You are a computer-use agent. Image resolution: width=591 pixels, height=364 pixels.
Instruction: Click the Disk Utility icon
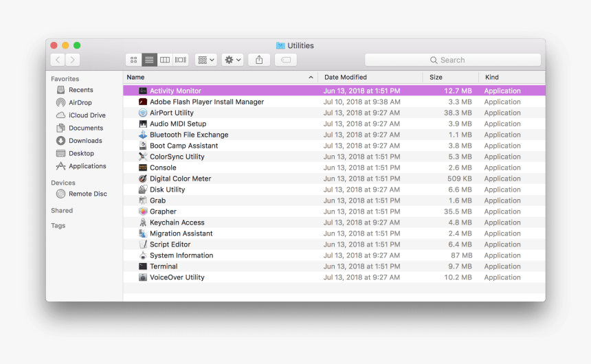[143, 190]
